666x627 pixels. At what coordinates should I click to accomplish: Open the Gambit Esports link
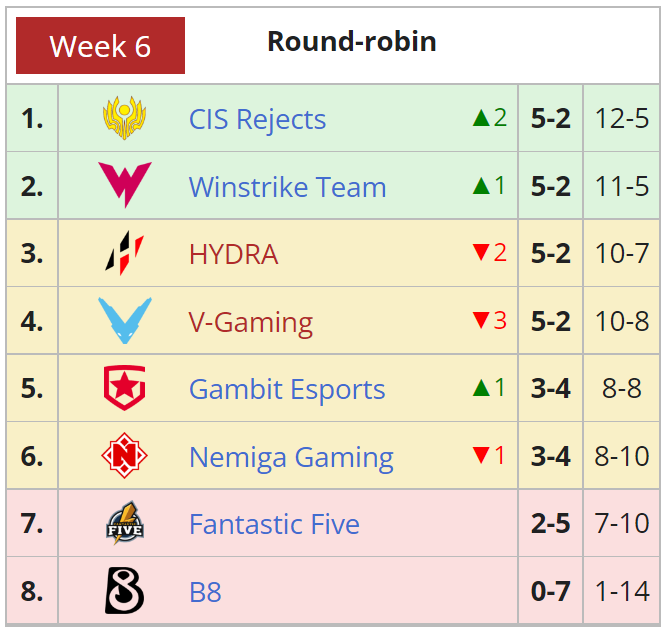click(287, 390)
